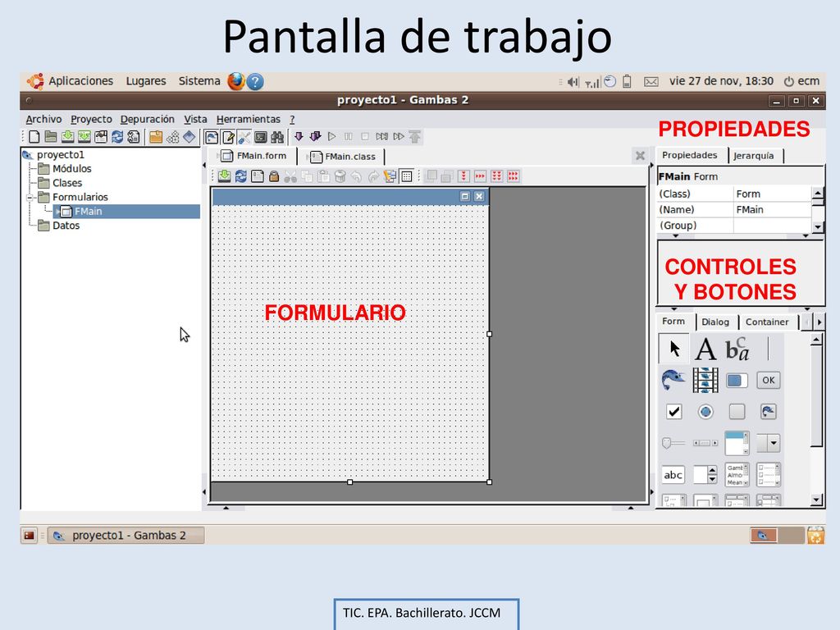Screen dimensions: 840x630
Task: Select the Slider control in toolbox
Action: [x=673, y=443]
